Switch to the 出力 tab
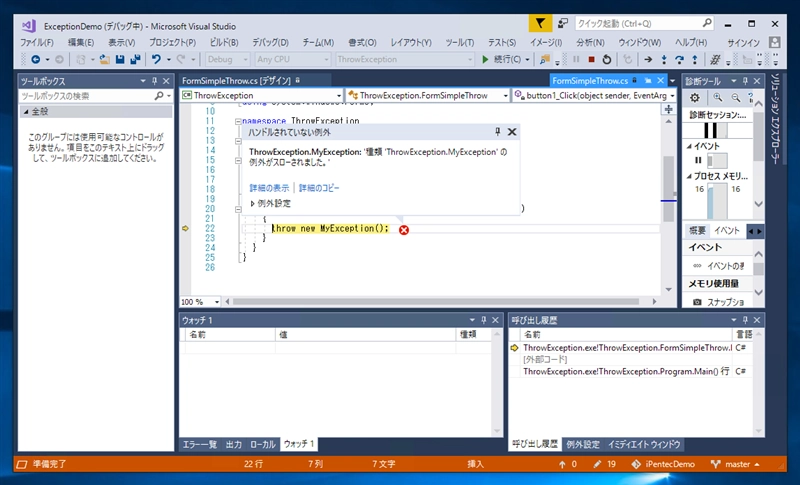 234,445
